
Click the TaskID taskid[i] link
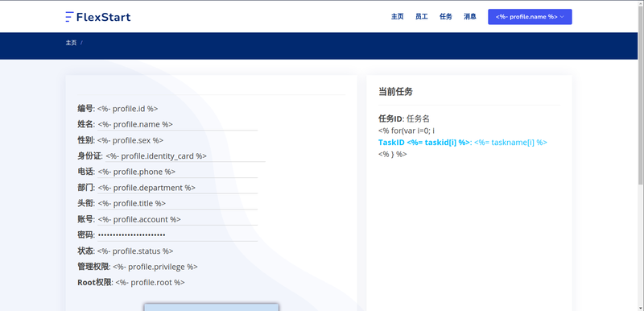pyautogui.click(x=463, y=142)
